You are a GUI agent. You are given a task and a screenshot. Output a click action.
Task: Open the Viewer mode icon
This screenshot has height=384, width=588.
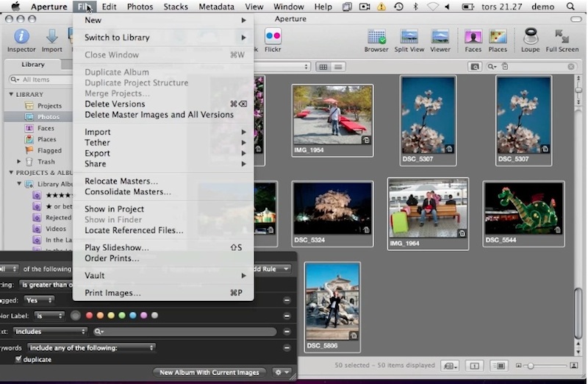(x=440, y=37)
